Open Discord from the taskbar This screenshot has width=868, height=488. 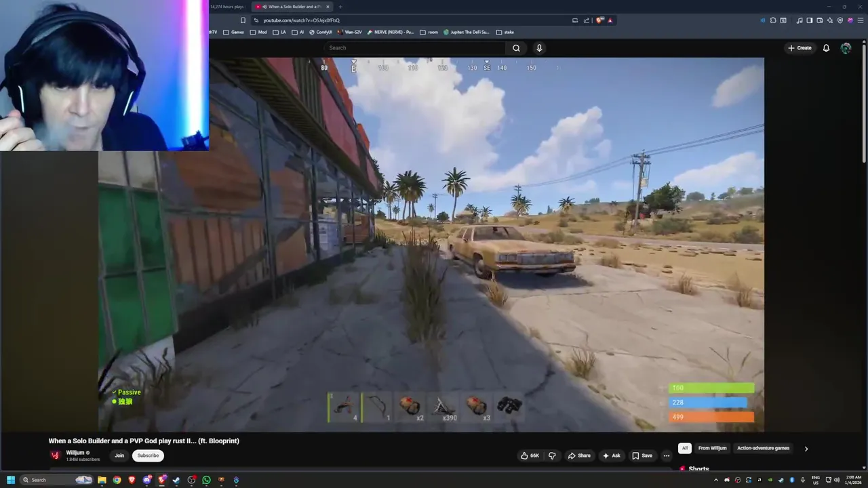click(x=146, y=480)
